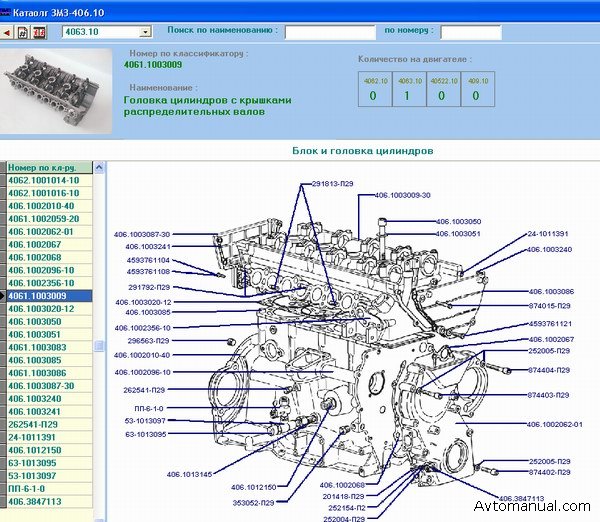Screen dimensions: 600x522
Task: Click the hash number toolbar icon
Action: (x=23, y=33)
